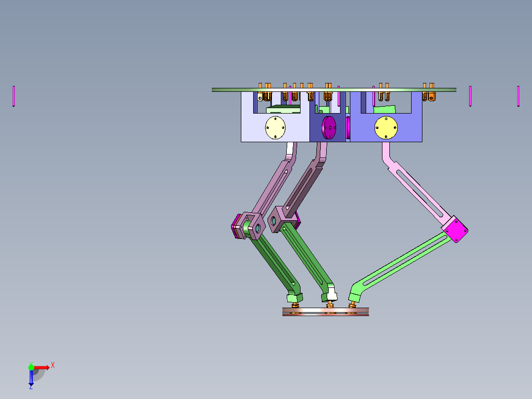Click the blue Z axis arrow of the triad
Viewport: 532px width, 399px height.
(31, 378)
